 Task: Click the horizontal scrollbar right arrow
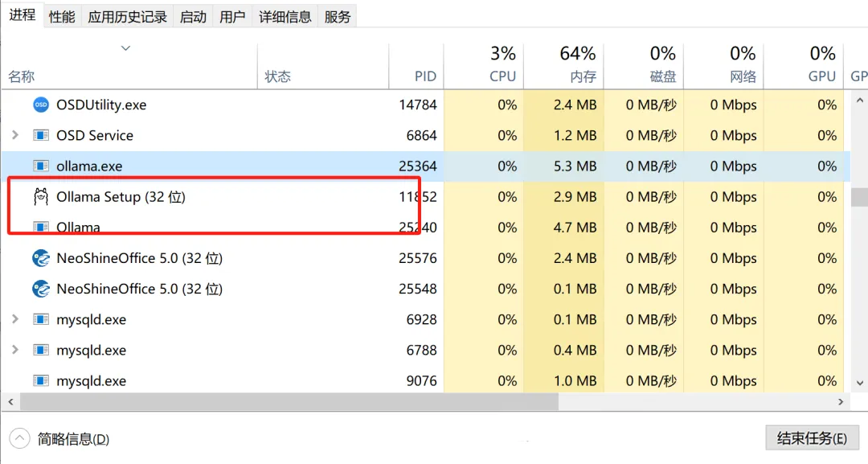click(841, 402)
